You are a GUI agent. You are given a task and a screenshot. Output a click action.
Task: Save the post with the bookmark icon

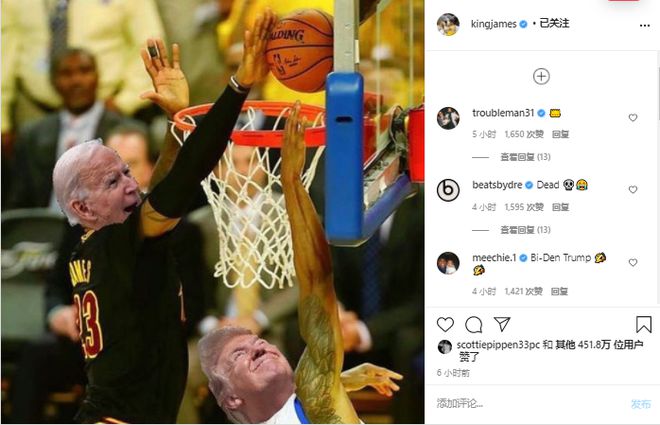tap(644, 324)
